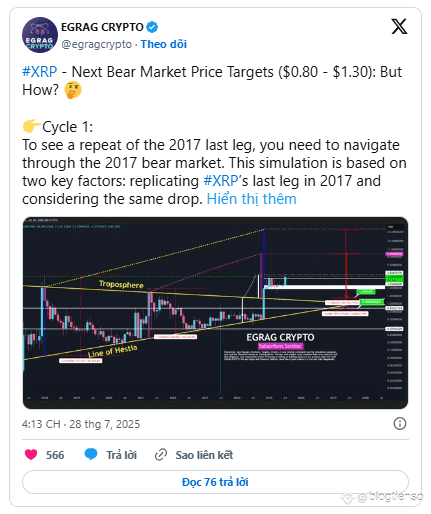Click the blue reply speech bubble icon
The width and height of the screenshot is (431, 514).
click(x=91, y=454)
